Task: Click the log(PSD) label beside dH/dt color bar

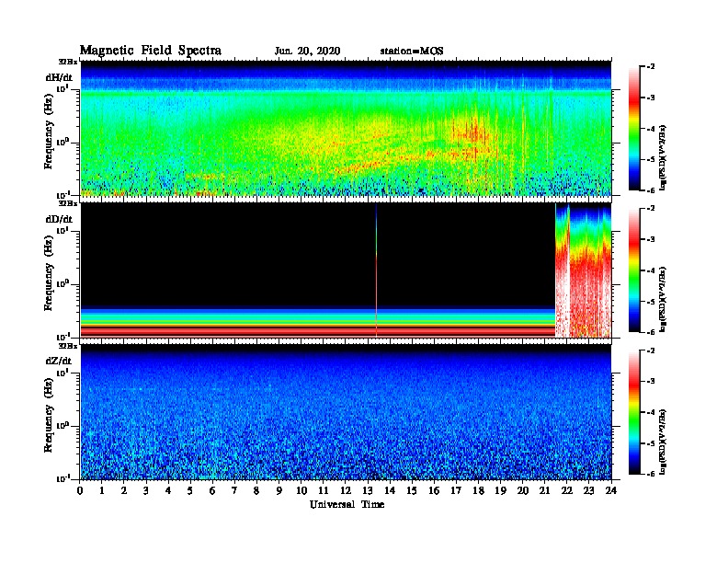Action: pos(663,158)
